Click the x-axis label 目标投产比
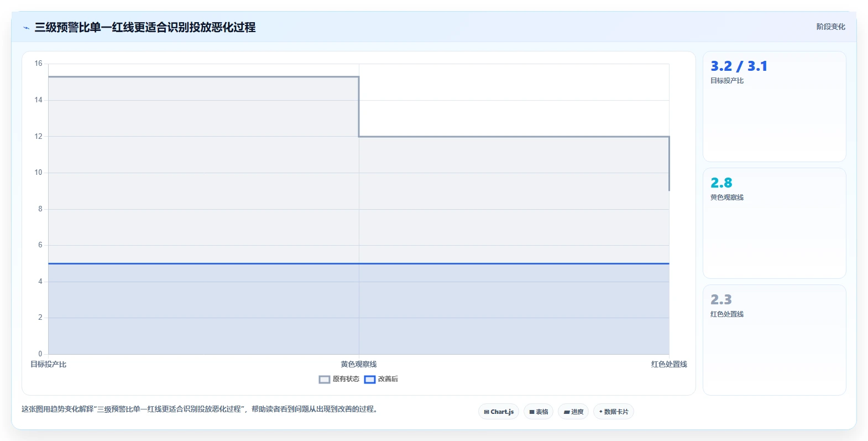The width and height of the screenshot is (868, 441). (49, 364)
